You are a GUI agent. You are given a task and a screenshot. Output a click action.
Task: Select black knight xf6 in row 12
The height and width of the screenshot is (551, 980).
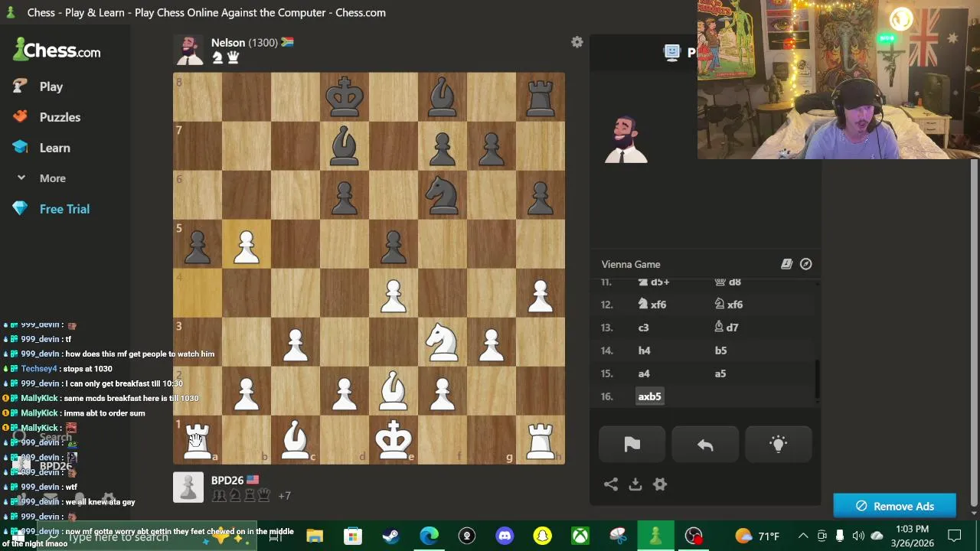click(728, 305)
